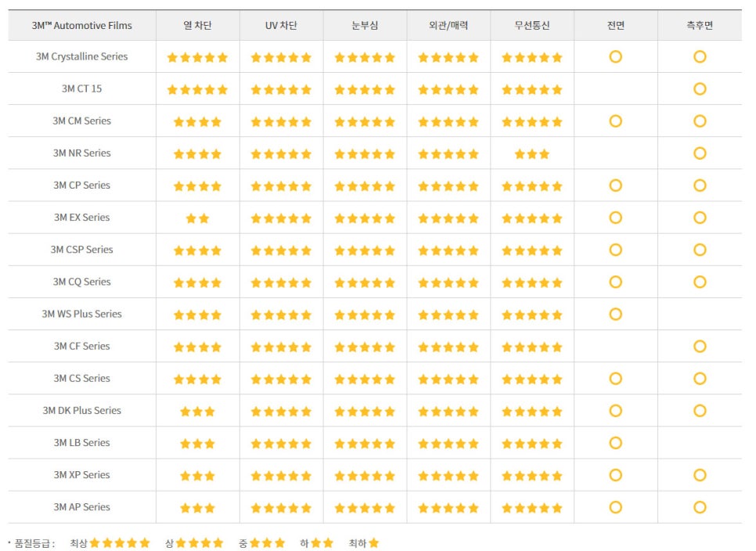The height and width of the screenshot is (551, 756).
Task: Click the 무선통신 three-star rating for 3M NR Series
Action: [532, 154]
